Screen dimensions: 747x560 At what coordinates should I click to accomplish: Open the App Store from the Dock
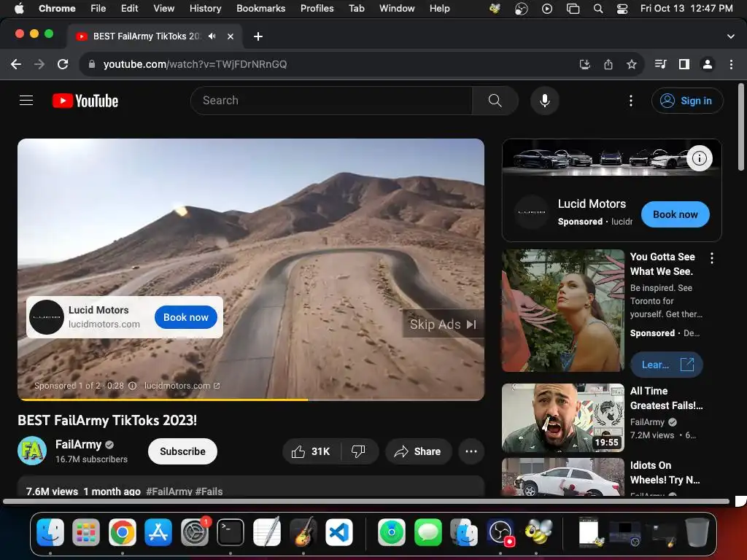tap(158, 532)
